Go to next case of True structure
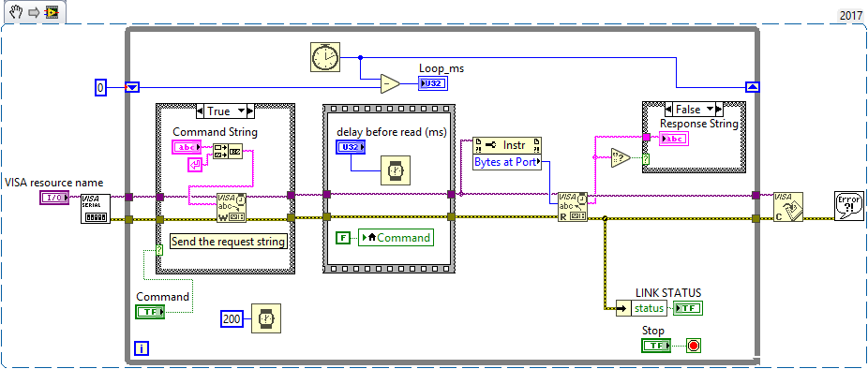The width and height of the screenshot is (868, 369). pos(251,111)
